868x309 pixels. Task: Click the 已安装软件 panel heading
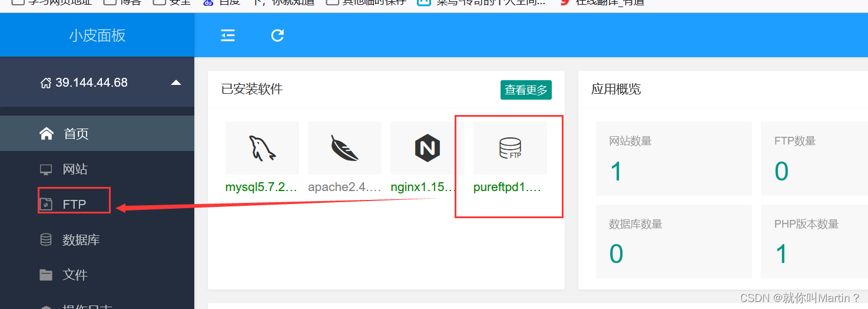pos(252,89)
